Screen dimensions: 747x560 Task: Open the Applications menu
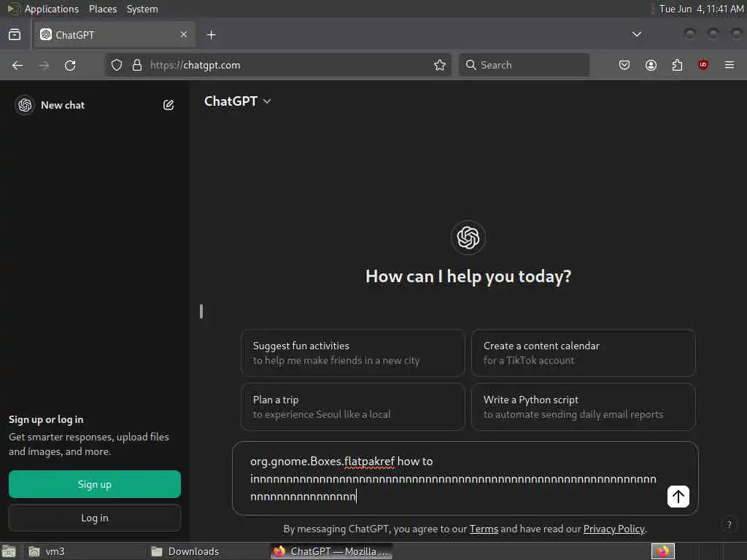tap(52, 9)
